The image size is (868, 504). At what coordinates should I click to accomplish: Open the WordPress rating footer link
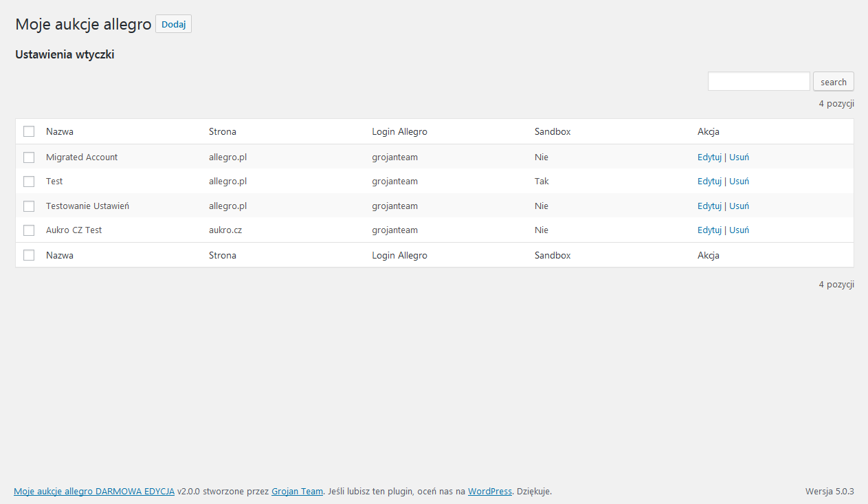(x=490, y=492)
